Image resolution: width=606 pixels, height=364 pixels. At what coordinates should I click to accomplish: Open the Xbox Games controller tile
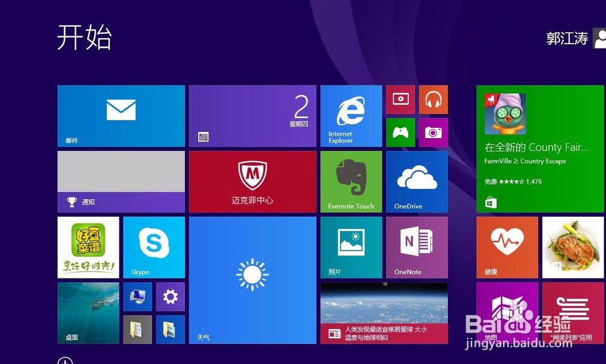tap(401, 133)
